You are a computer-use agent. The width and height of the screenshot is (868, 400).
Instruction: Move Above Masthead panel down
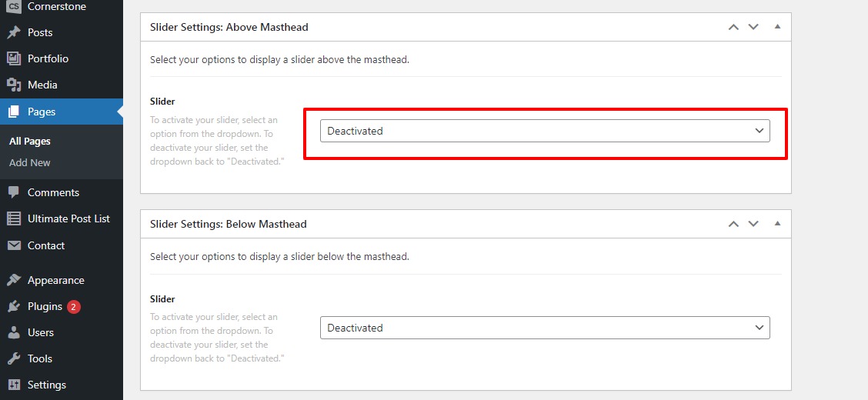coord(753,27)
